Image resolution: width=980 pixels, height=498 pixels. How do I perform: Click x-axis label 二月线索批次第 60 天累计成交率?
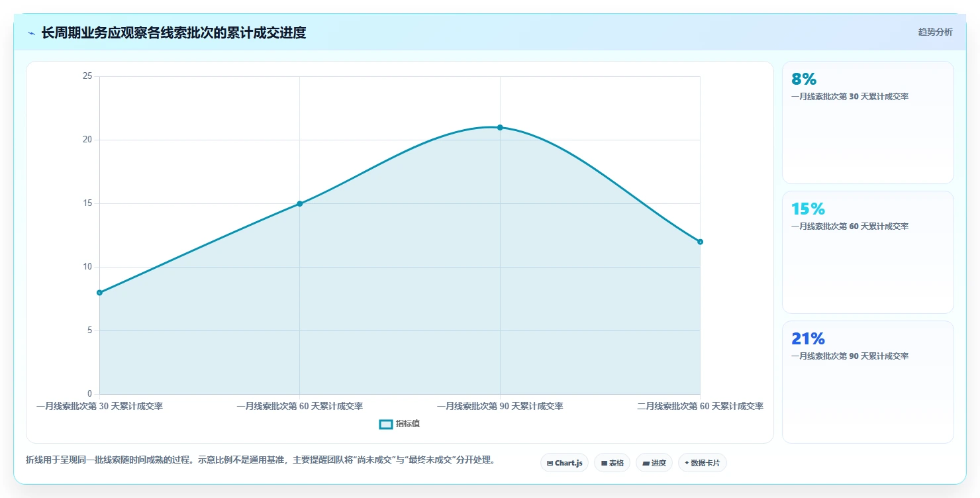(700, 406)
